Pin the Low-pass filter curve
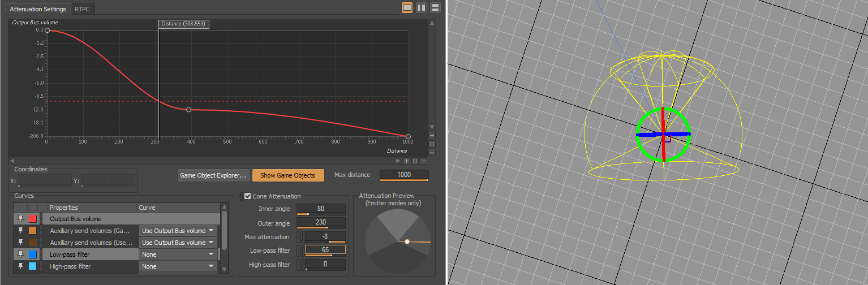Viewport: 868px width, 285px height. pos(21,254)
